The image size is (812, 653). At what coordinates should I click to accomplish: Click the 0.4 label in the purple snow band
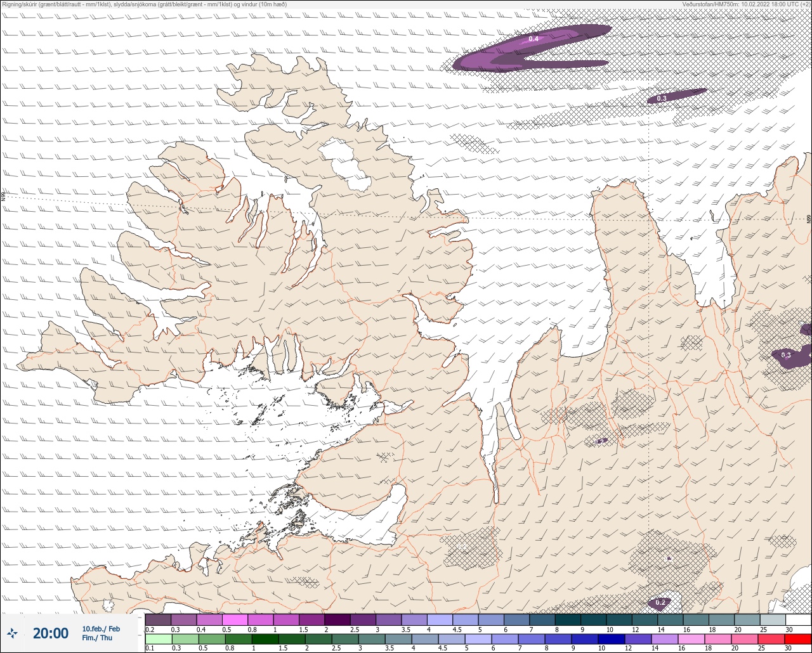coord(534,39)
